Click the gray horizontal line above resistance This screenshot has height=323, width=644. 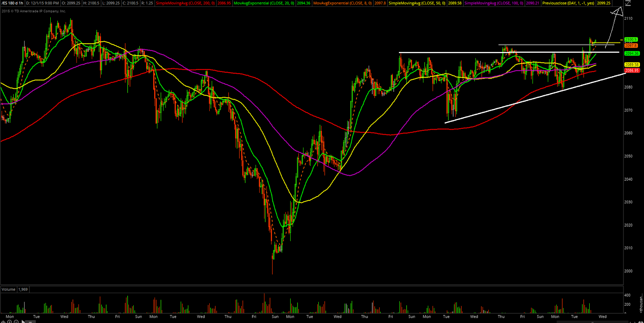pyautogui.click(x=556, y=45)
